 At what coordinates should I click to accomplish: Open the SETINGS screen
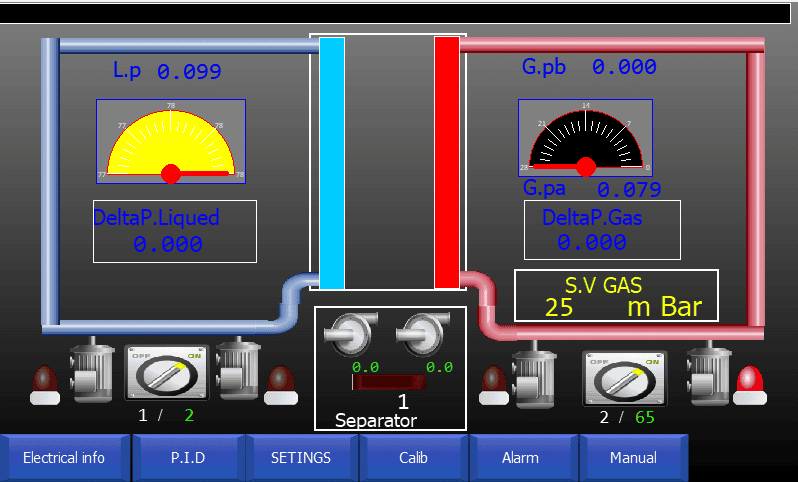point(301,458)
